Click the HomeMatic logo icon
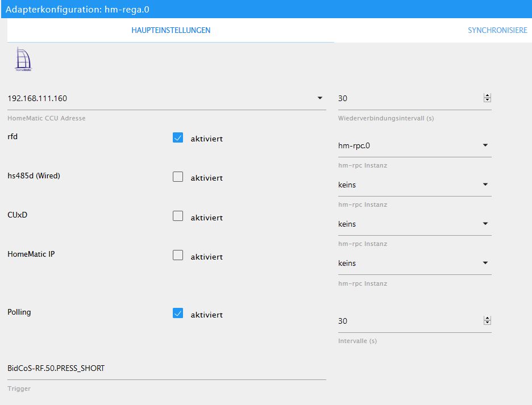 click(23, 59)
